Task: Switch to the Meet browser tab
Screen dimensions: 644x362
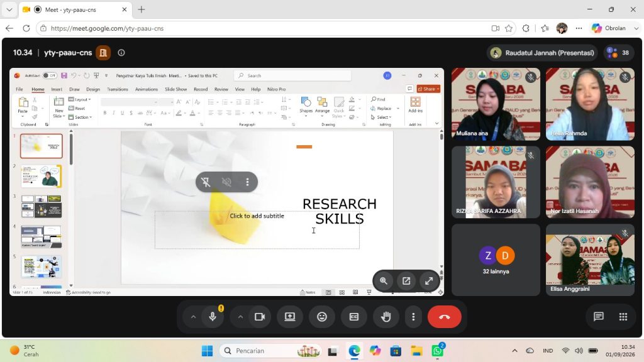Action: (74, 9)
